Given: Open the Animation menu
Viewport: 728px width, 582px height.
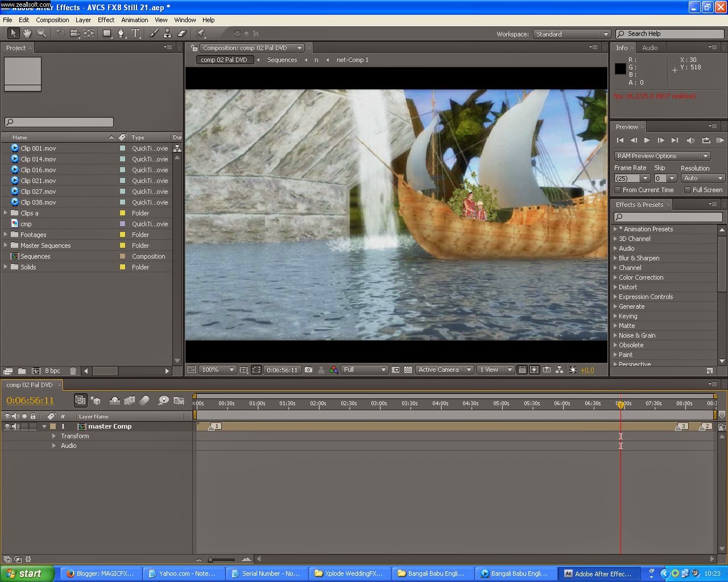Looking at the screenshot, I should [134, 20].
